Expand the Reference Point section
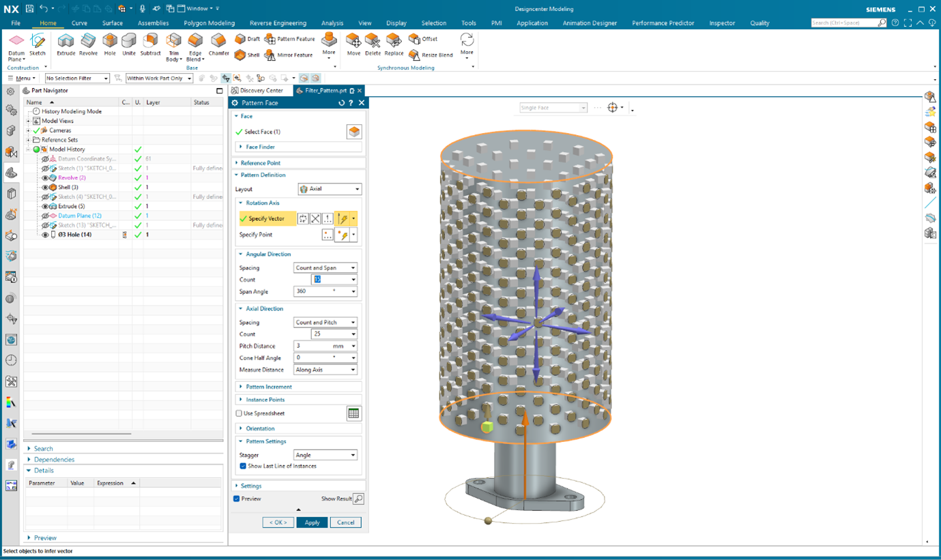Viewport: 941px width, 560px height. pyautogui.click(x=259, y=163)
